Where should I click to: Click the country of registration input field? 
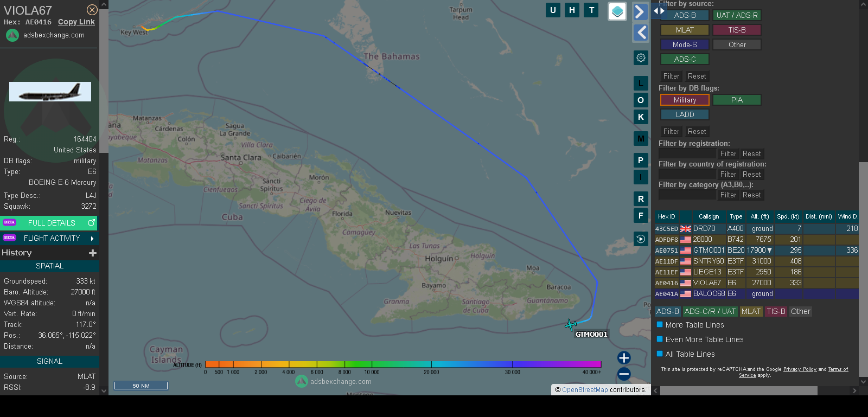pyautogui.click(x=687, y=175)
